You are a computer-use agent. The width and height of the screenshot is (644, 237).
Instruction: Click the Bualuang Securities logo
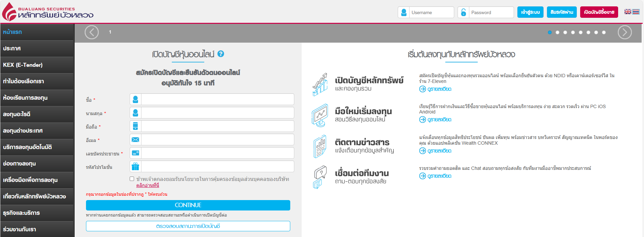[x=48, y=12]
